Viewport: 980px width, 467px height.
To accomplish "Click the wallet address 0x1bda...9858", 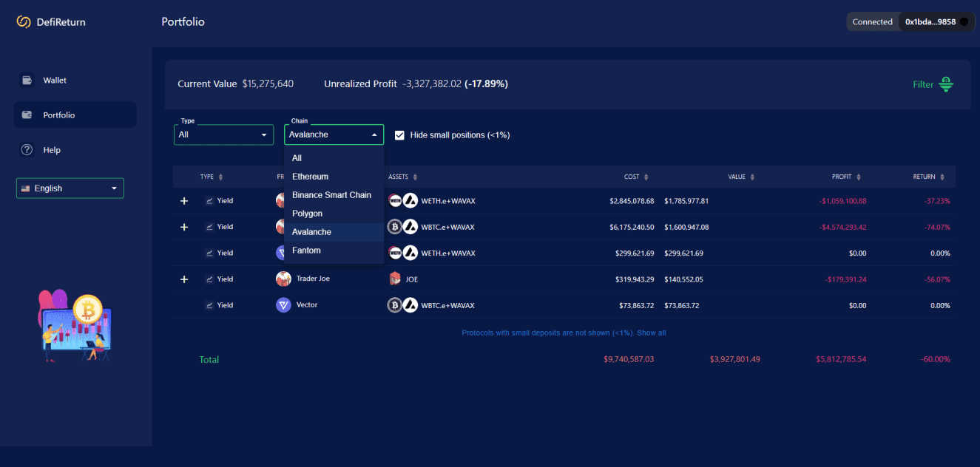I will pos(930,22).
